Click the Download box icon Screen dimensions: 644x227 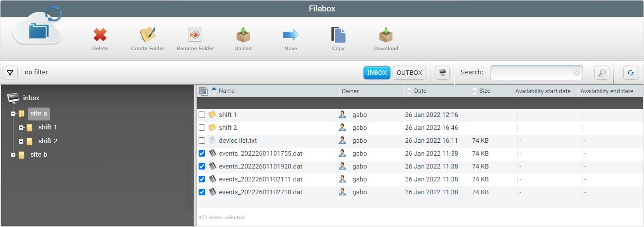coord(386,34)
